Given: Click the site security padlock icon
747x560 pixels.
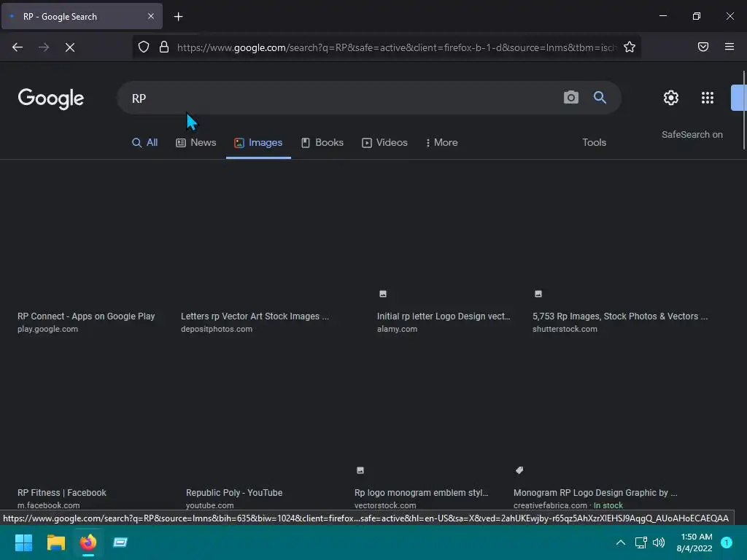Looking at the screenshot, I should [x=164, y=47].
